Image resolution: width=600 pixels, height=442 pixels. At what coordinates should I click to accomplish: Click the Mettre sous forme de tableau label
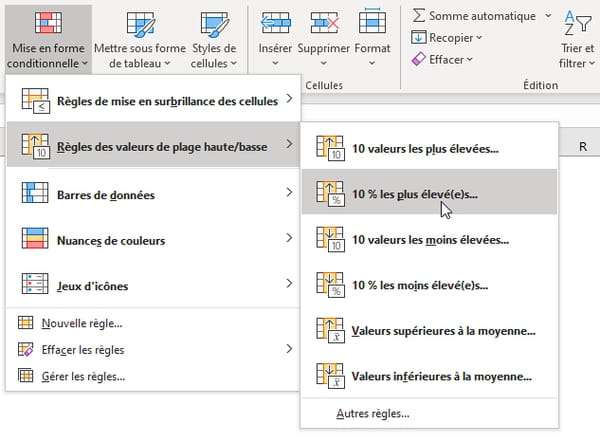[140, 55]
